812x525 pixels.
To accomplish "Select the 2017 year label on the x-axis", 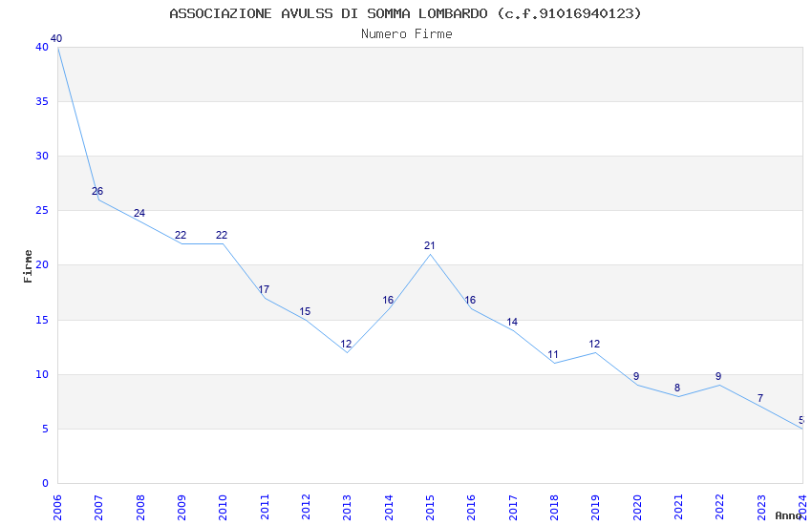I will (x=513, y=508).
